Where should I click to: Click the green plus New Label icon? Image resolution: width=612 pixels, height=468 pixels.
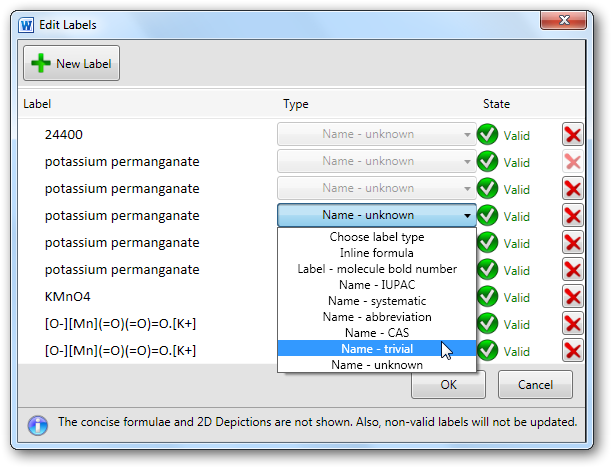click(x=41, y=63)
